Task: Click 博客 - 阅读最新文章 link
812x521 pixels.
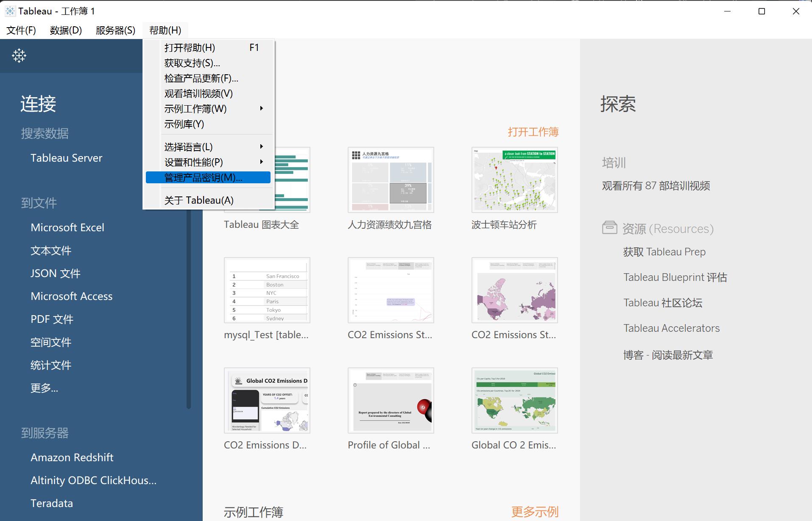Action: tap(668, 355)
